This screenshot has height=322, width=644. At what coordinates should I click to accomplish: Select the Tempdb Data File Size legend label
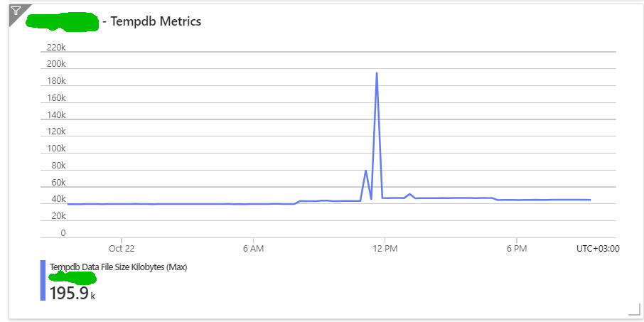[x=118, y=267]
